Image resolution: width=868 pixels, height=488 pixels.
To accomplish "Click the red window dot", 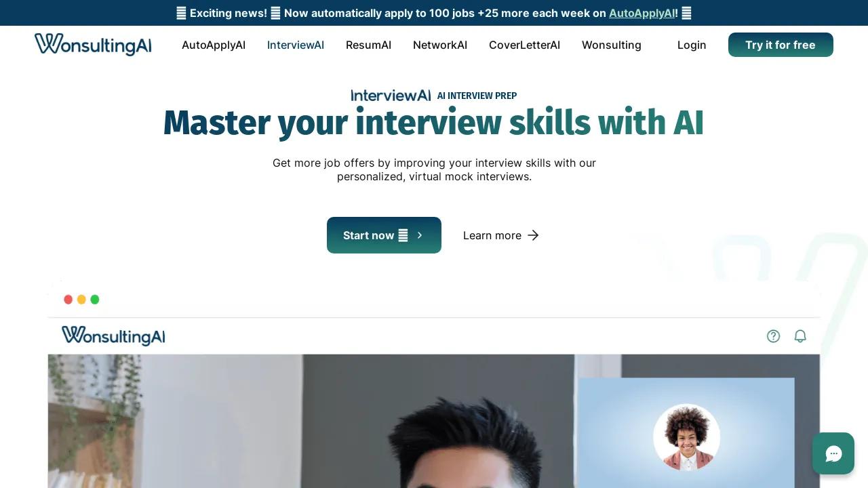I will (68, 300).
